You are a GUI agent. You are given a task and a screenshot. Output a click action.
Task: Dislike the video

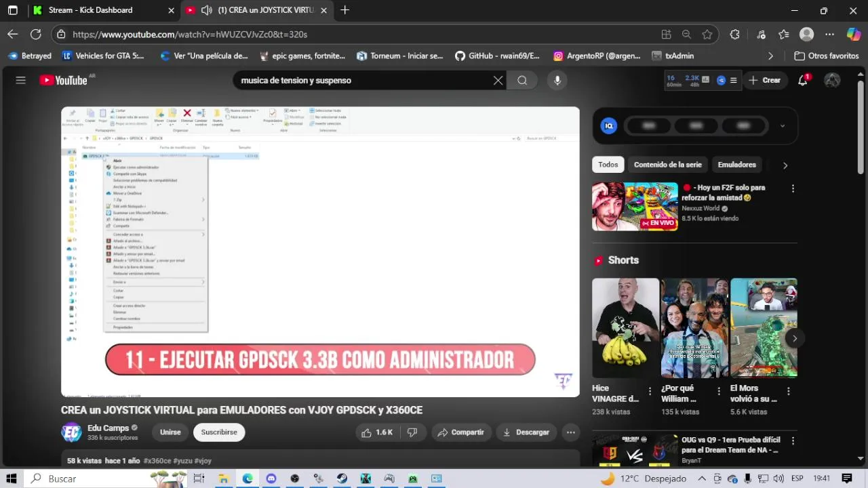click(x=412, y=432)
